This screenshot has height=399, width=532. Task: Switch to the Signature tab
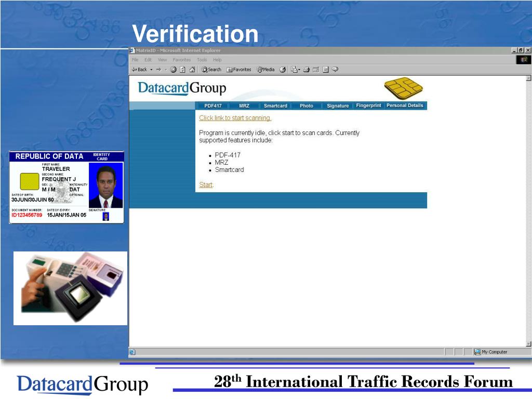click(x=338, y=106)
